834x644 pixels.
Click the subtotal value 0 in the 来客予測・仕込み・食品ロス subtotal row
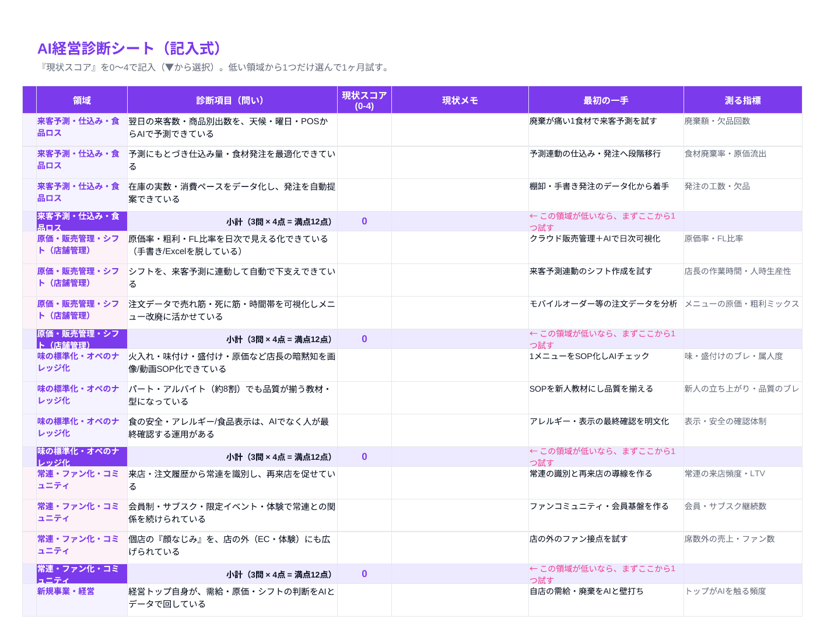[x=365, y=221]
